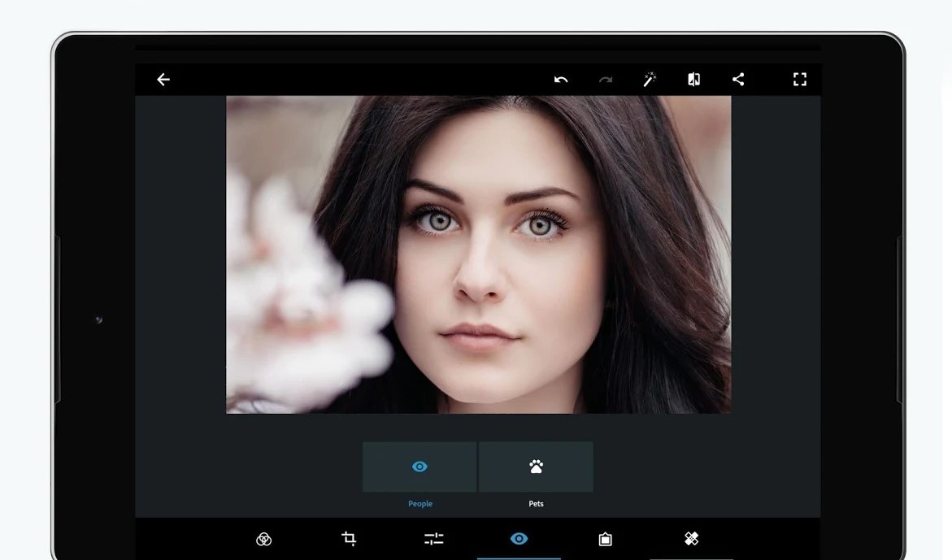Apply auto-enhance with the magic wand
This screenshot has width=952, height=560.
click(650, 80)
